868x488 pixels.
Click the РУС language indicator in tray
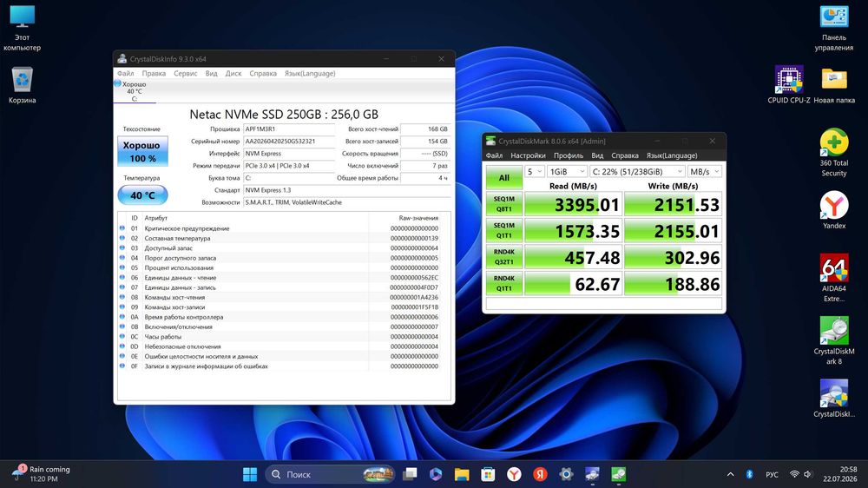tap(772, 475)
